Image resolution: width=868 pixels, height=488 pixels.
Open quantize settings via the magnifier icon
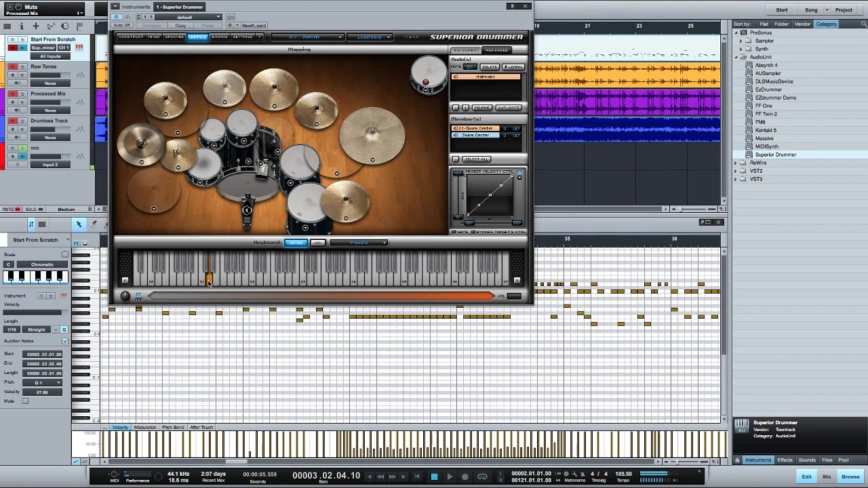(64, 329)
